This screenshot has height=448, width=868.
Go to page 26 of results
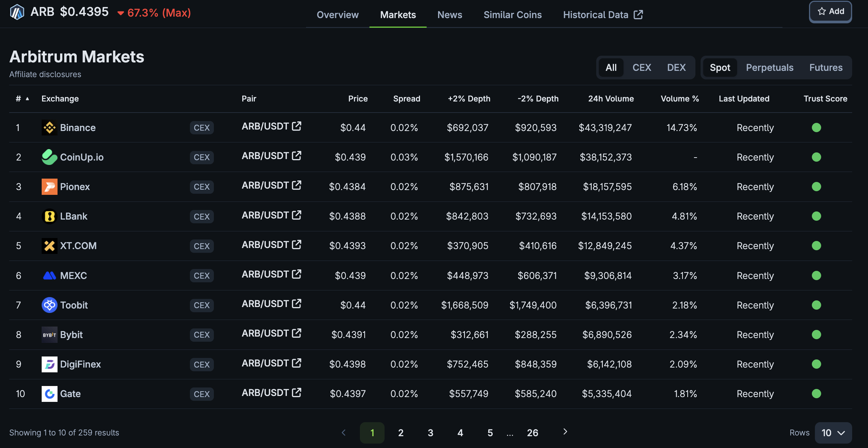532,433
